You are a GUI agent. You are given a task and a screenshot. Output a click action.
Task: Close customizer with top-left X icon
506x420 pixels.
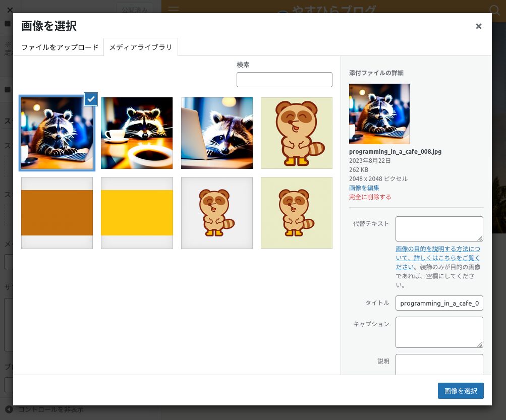[x=10, y=10]
